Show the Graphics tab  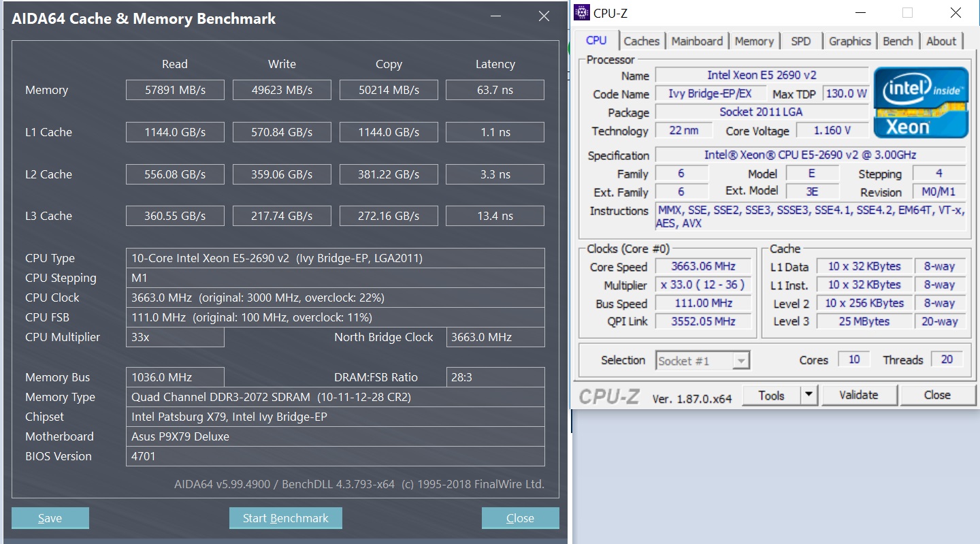click(x=850, y=41)
